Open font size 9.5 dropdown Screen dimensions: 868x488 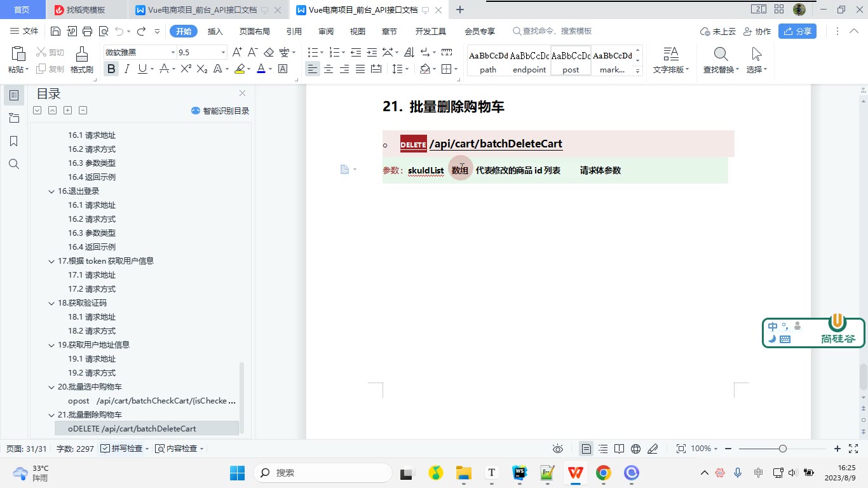point(223,52)
